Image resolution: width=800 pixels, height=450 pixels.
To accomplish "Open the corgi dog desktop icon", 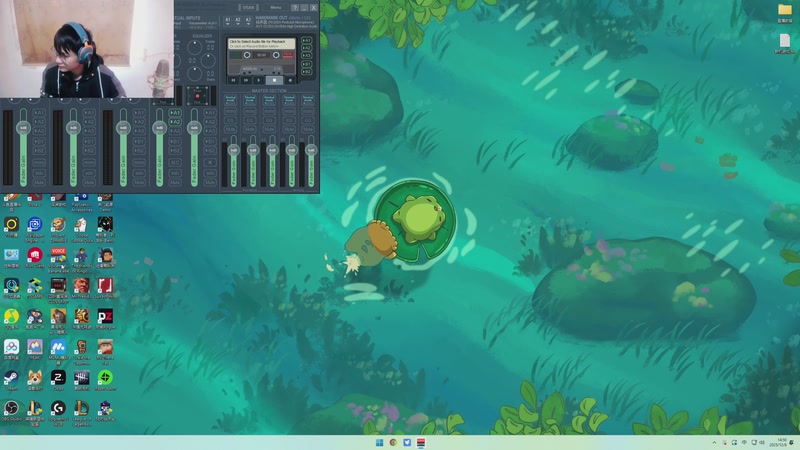I will click(35, 378).
